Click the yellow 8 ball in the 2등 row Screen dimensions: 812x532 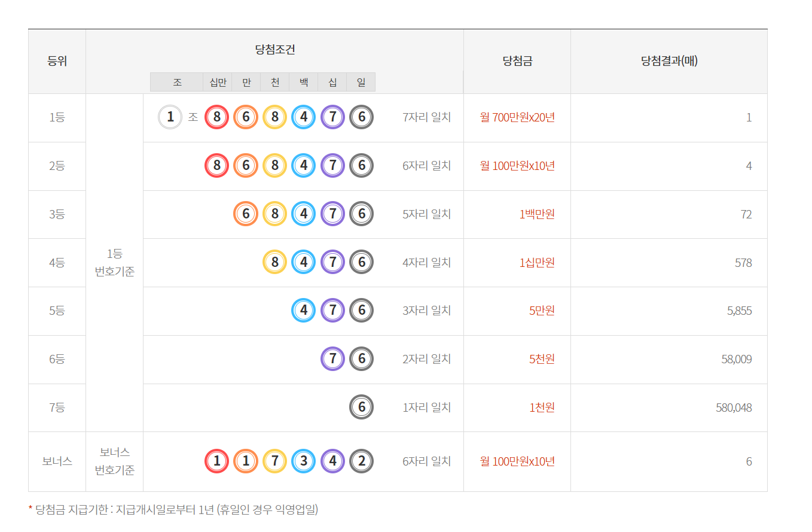click(x=275, y=166)
